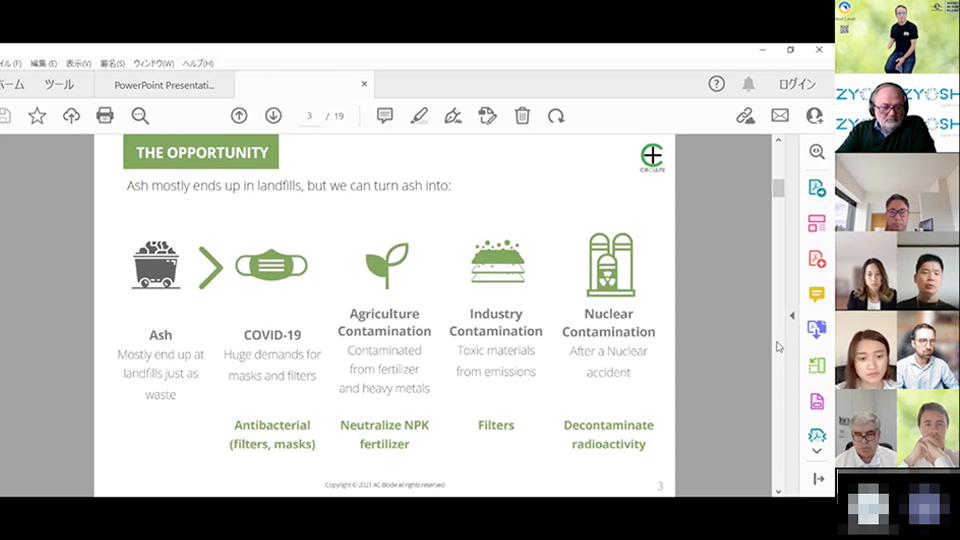Delete page using trash can icon

point(522,116)
